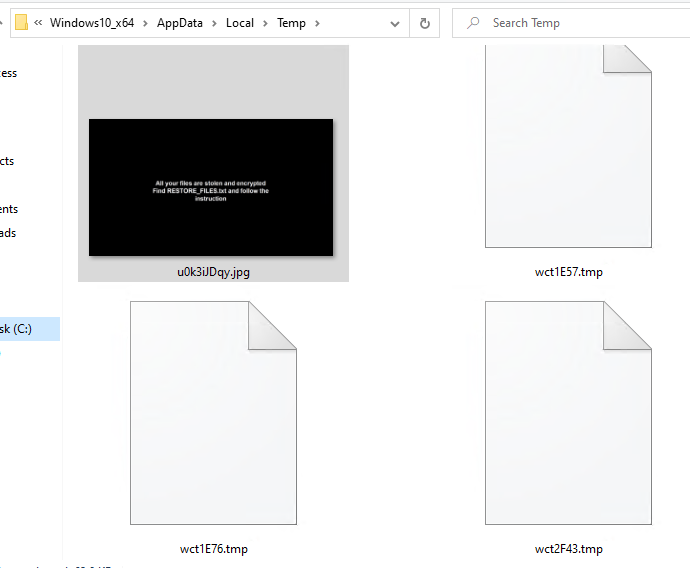
Task: Go to the AppData breadcrumb folder
Action: pyautogui.click(x=180, y=23)
